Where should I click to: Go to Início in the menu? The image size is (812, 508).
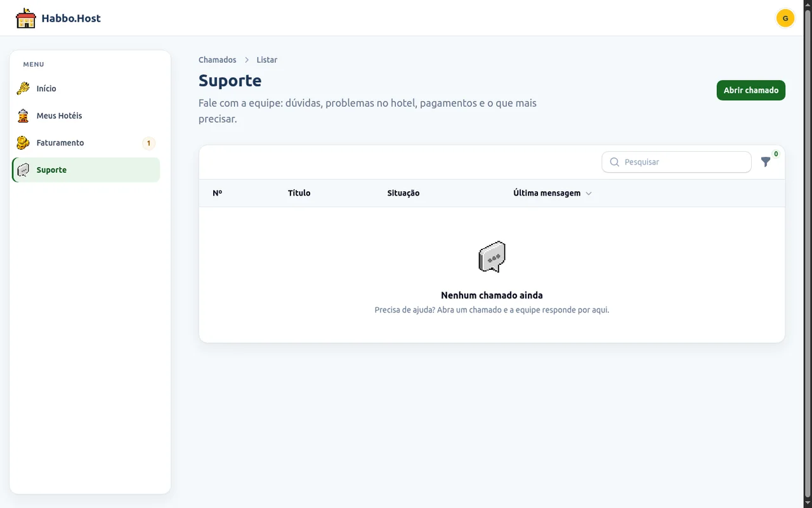86,88
